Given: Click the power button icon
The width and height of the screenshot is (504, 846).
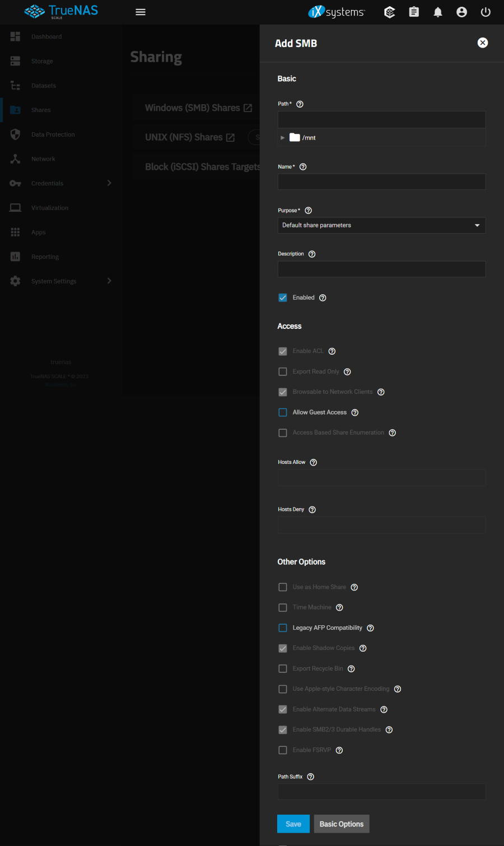Looking at the screenshot, I should (x=486, y=12).
